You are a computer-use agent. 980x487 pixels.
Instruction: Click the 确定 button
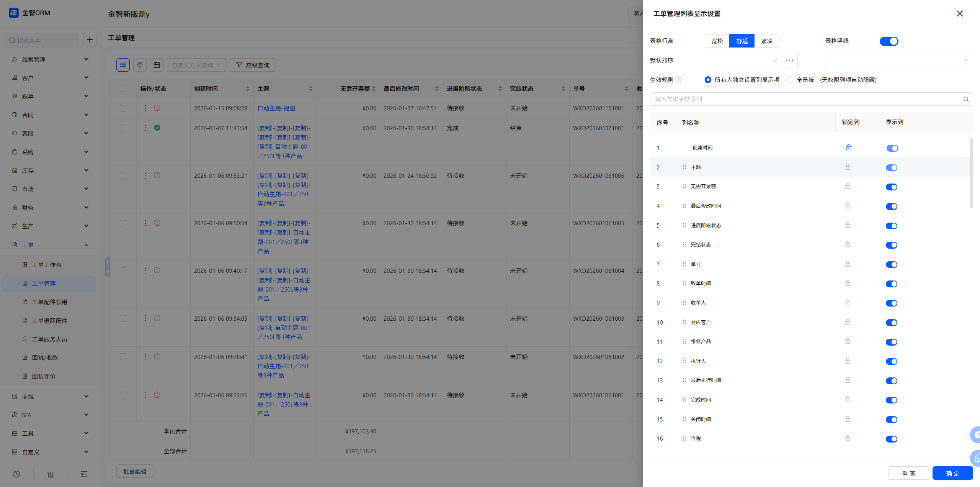[x=952, y=473]
